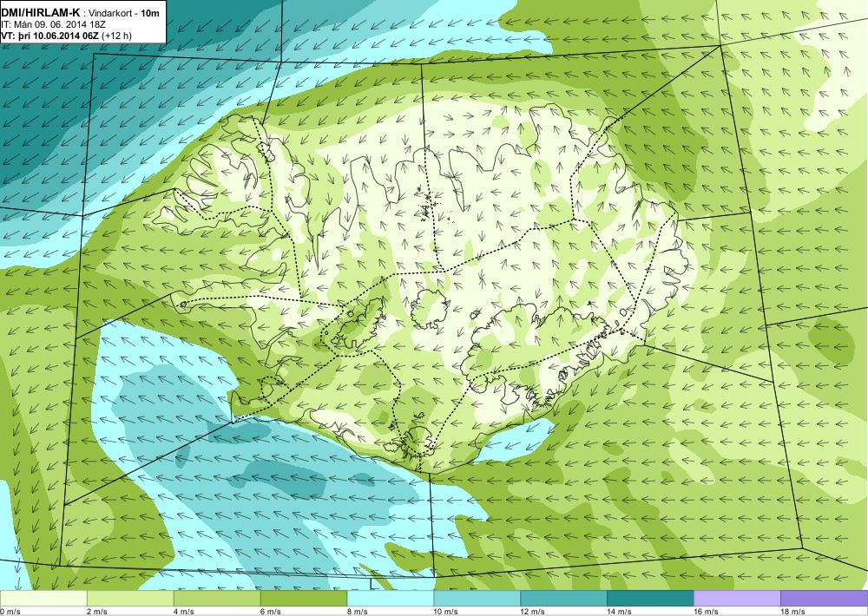The width and height of the screenshot is (868, 616).
Task: Click the 2–4 m/s light green legend swatch
Action: tap(131, 599)
